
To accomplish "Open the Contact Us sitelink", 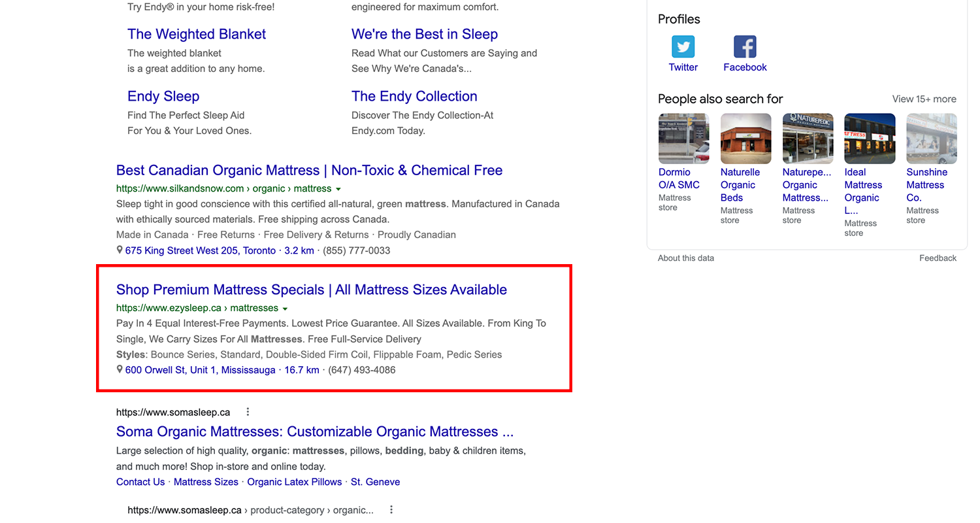I will pyautogui.click(x=140, y=482).
